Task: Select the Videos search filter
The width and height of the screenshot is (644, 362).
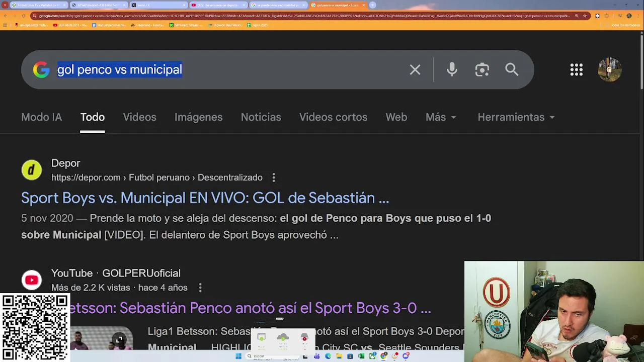Action: point(139,117)
